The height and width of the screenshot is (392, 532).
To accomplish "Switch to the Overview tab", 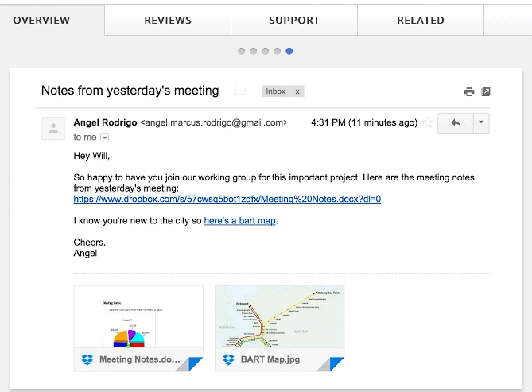I will (x=41, y=20).
